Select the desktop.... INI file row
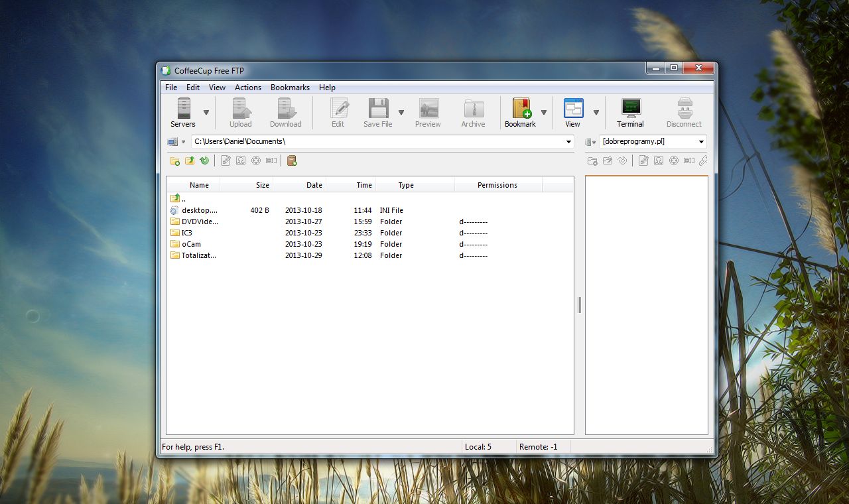 369,210
